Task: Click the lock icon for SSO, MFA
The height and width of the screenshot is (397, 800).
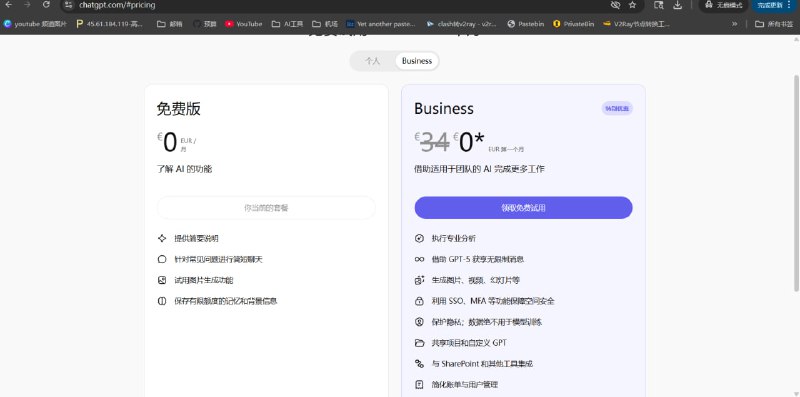Action: 419,301
